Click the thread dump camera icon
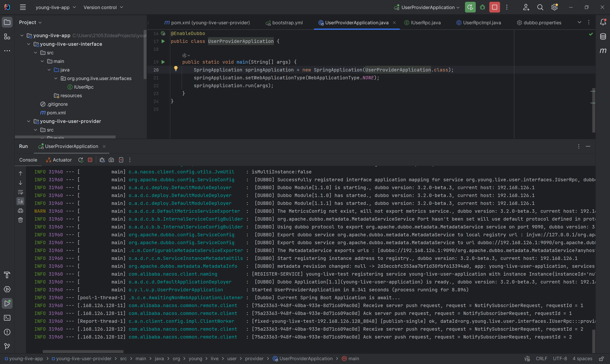 (111, 160)
